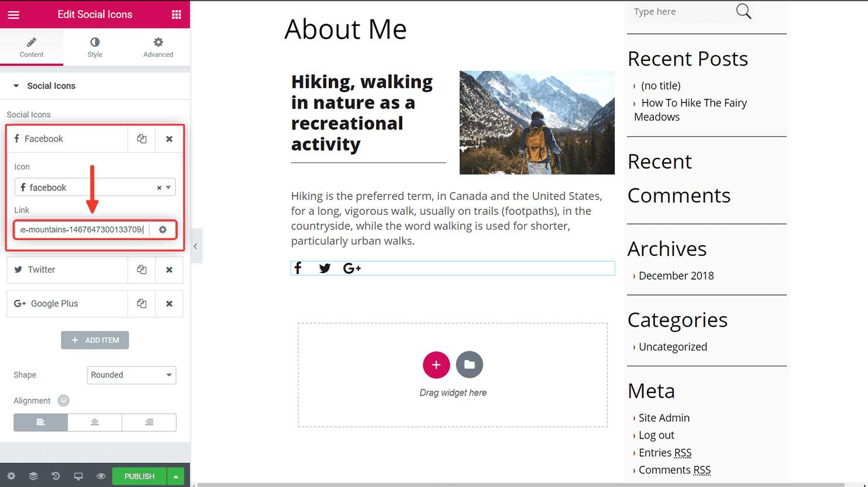The image size is (868, 487).
Task: Align social icons center
Action: point(95,423)
